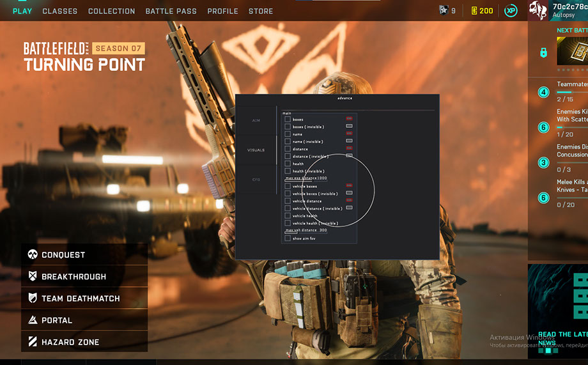Check the 'name' checkbox in main list
Screen dimensions: 588x365
[x=288, y=134]
